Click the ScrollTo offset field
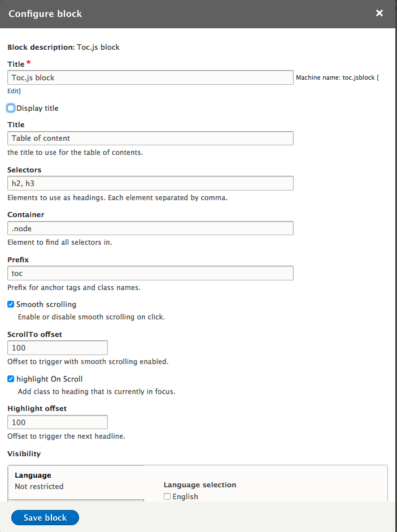The width and height of the screenshot is (397, 532). click(x=57, y=348)
